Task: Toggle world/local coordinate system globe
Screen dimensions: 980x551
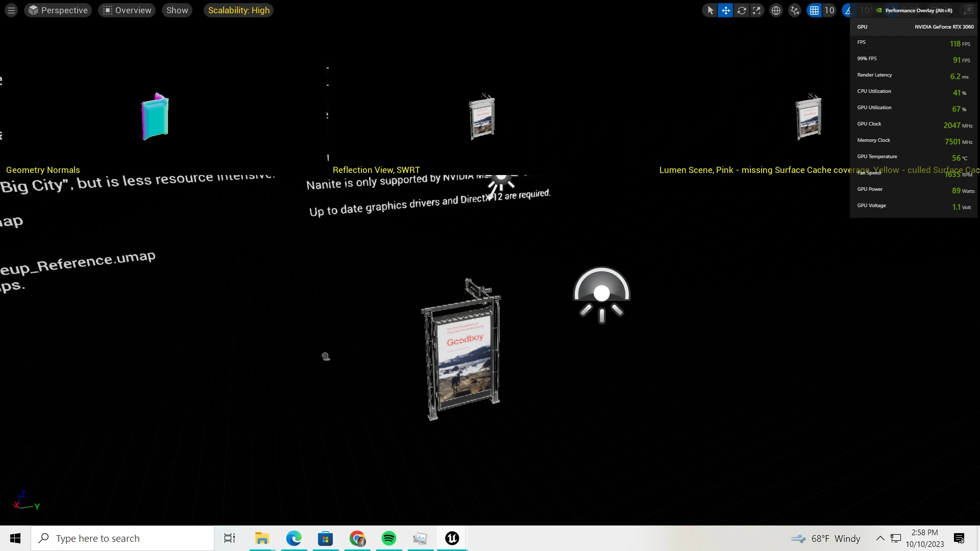Action: point(776,10)
